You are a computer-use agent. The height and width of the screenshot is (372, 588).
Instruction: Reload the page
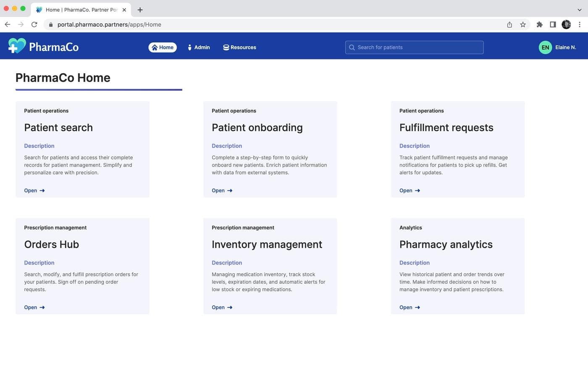(x=34, y=25)
